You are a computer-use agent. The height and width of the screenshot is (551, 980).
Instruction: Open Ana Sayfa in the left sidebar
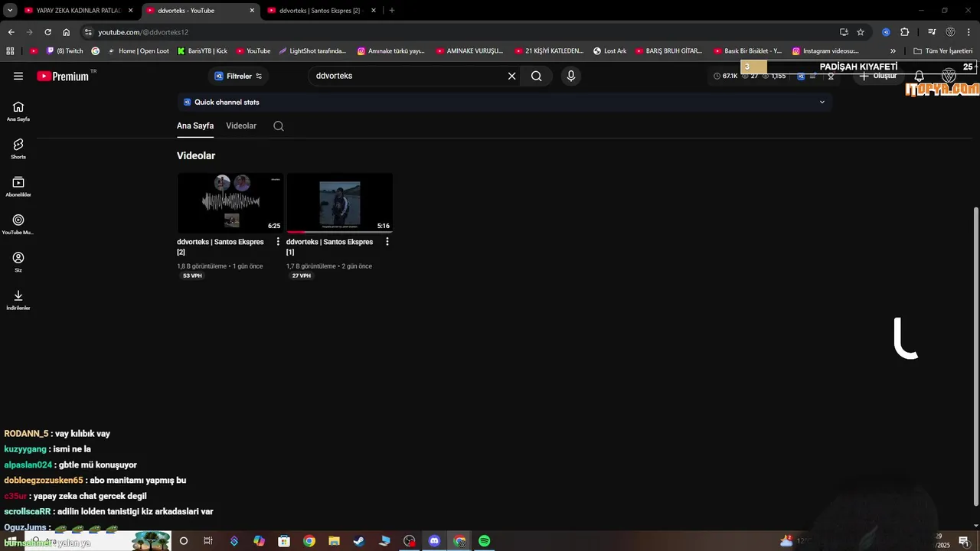18,112
